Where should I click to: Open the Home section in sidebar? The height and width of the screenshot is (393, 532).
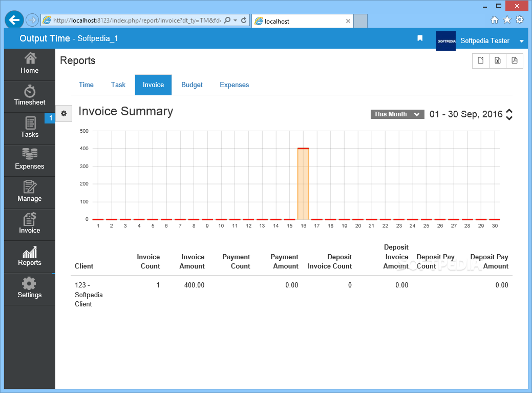pyautogui.click(x=30, y=65)
